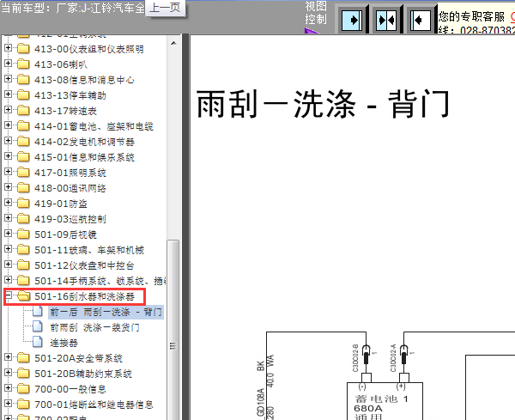Screen dimensions: 515x420
Task: Expand the 501-11玻璃、车架和机械 node
Action: (x=8, y=249)
